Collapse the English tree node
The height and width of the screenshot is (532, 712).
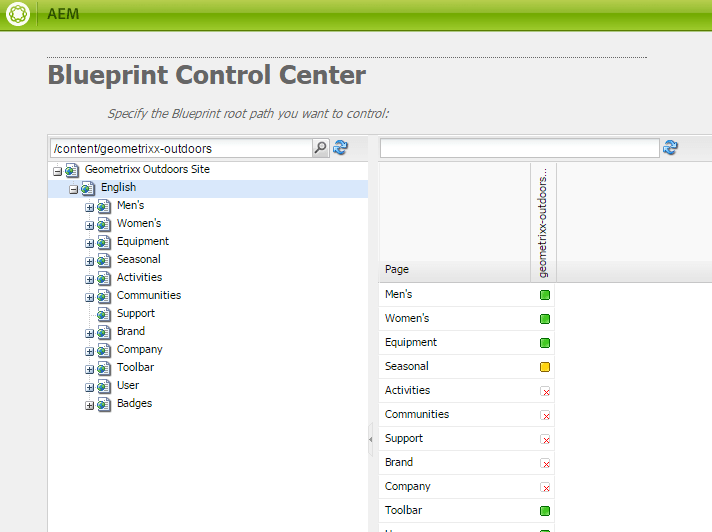[x=73, y=189]
